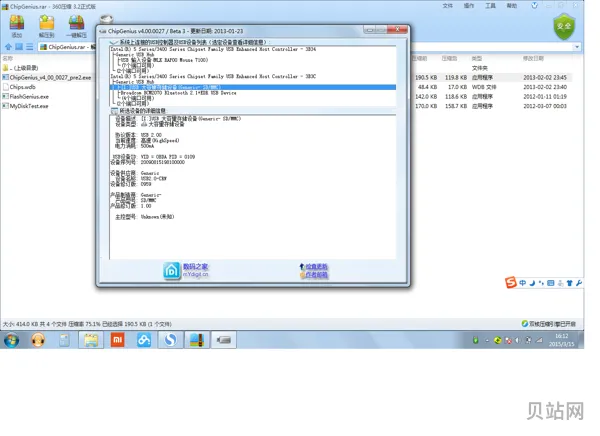Go up one level with the blue up arrow
600x436 pixels.
[x=8, y=47]
